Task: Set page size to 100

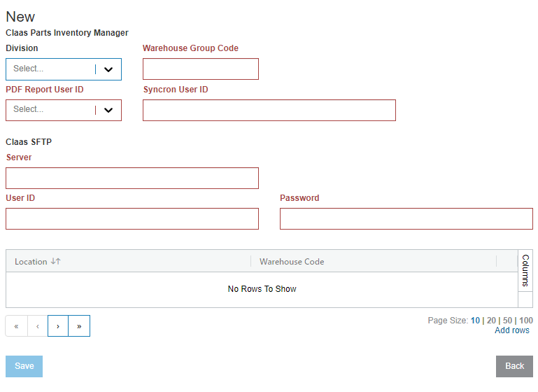Action: pos(526,321)
